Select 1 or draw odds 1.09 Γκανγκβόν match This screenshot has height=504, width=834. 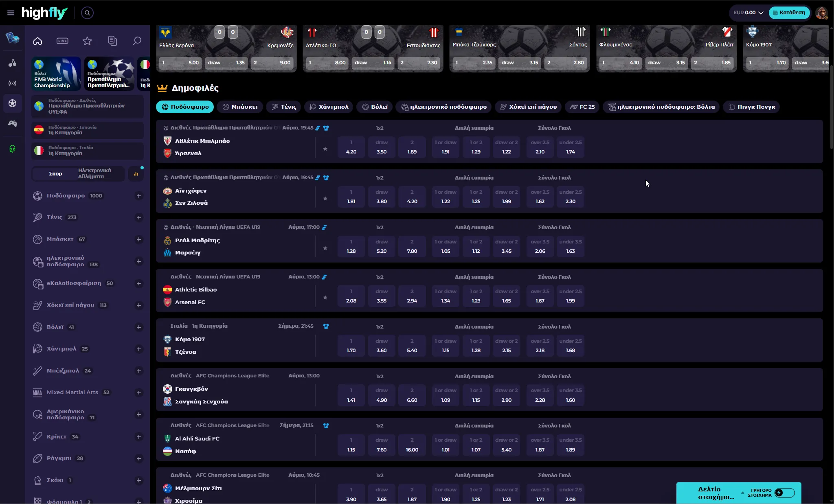pos(446,395)
